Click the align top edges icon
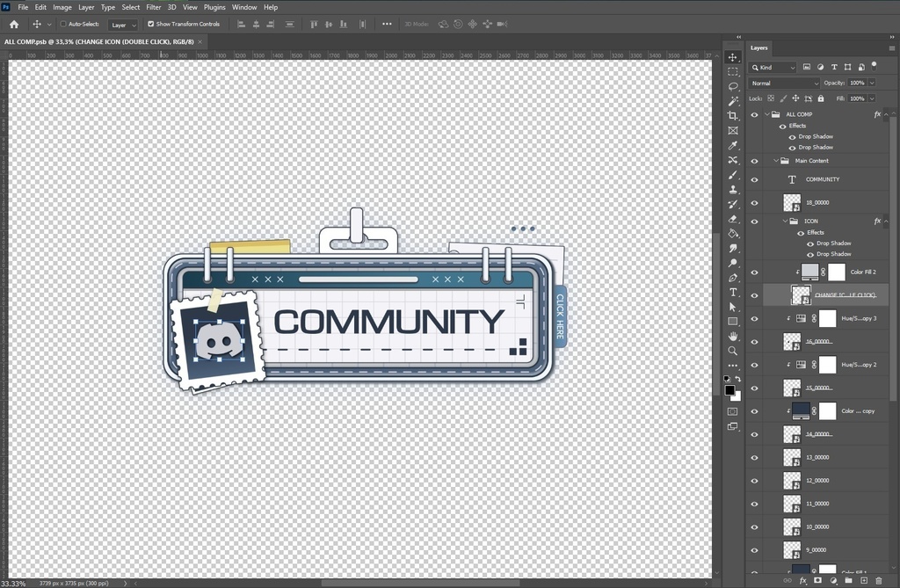Viewport: 900px width, 588px height. click(x=314, y=24)
